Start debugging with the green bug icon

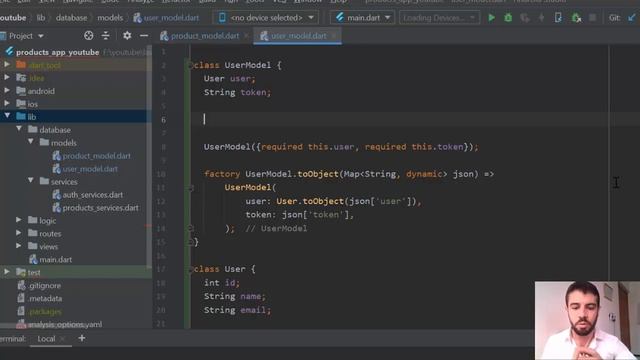(x=508, y=18)
